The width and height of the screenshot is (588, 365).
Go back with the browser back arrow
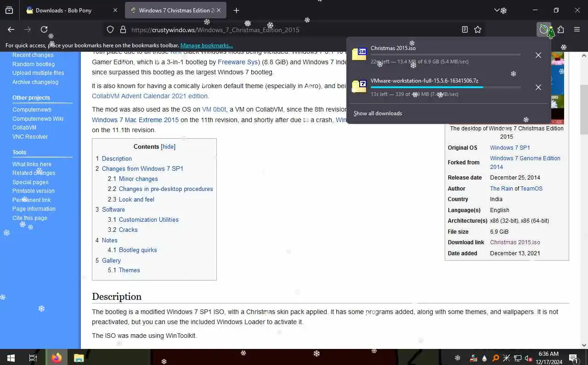coord(11,29)
